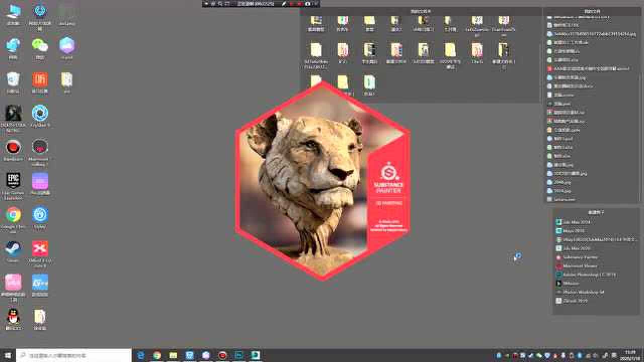Launch Epic Games Launcher desktop icon
Screen dimensions: 644x362
pyautogui.click(x=13, y=186)
